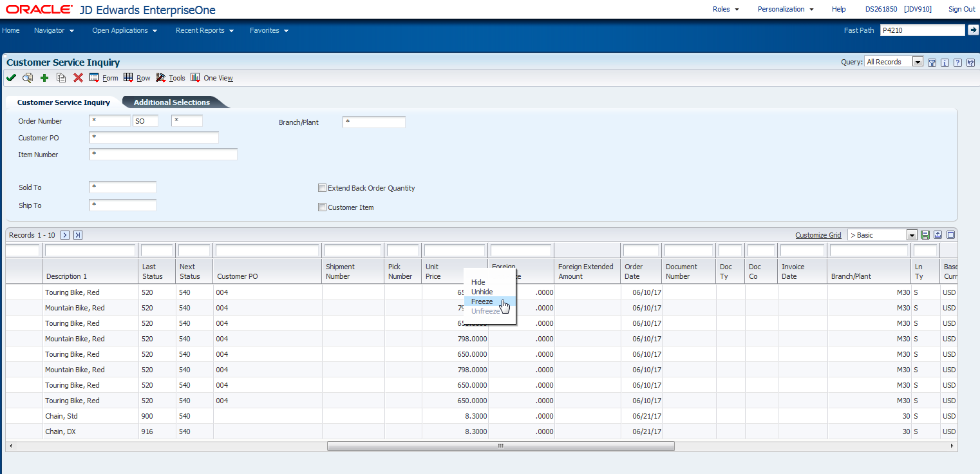The width and height of the screenshot is (980, 474).
Task: Click the Last Status column header
Action: point(157,271)
